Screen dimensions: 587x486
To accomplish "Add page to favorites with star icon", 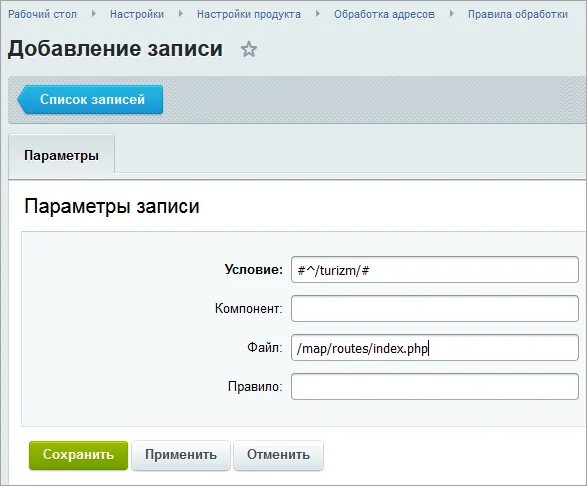I will pos(249,49).
